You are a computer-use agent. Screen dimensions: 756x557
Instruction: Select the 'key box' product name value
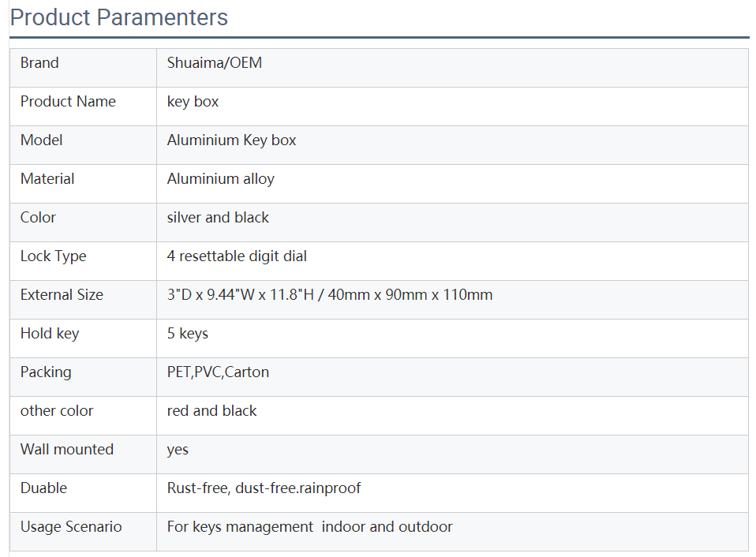coord(193,102)
